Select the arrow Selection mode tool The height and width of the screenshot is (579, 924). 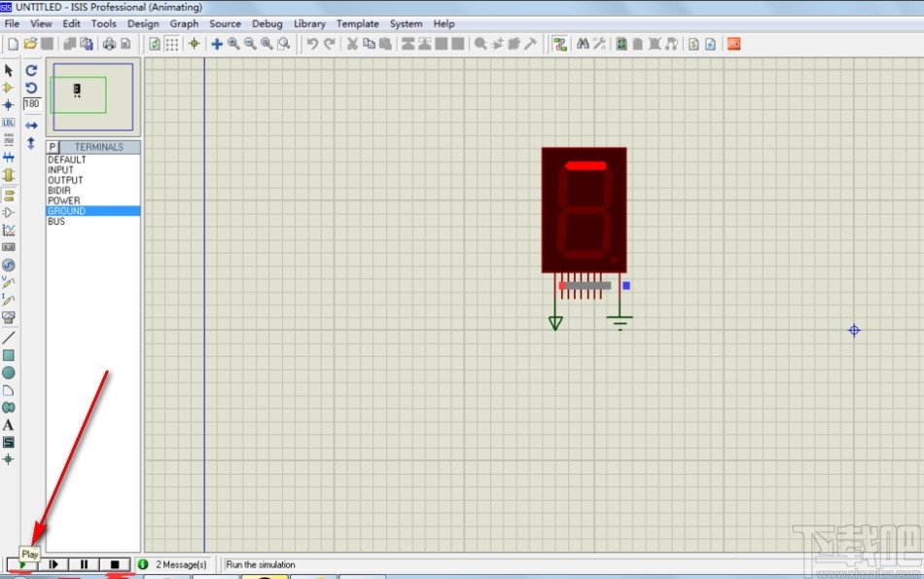click(x=9, y=71)
